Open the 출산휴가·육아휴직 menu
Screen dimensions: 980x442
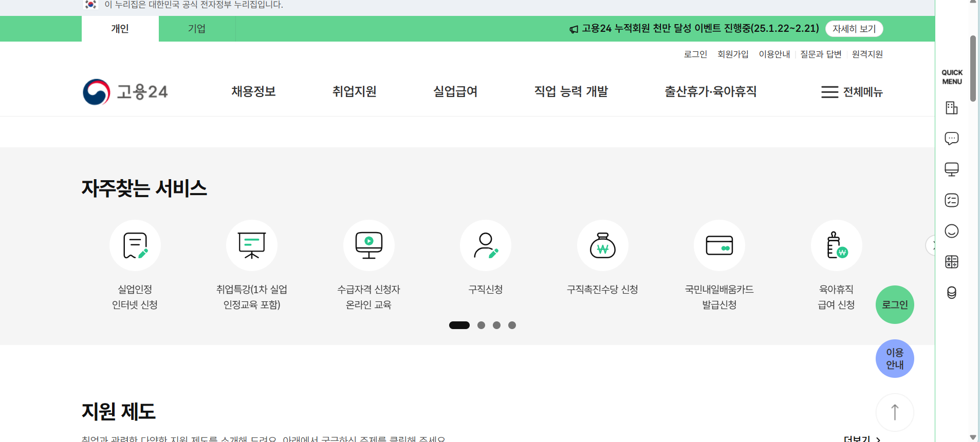click(711, 91)
